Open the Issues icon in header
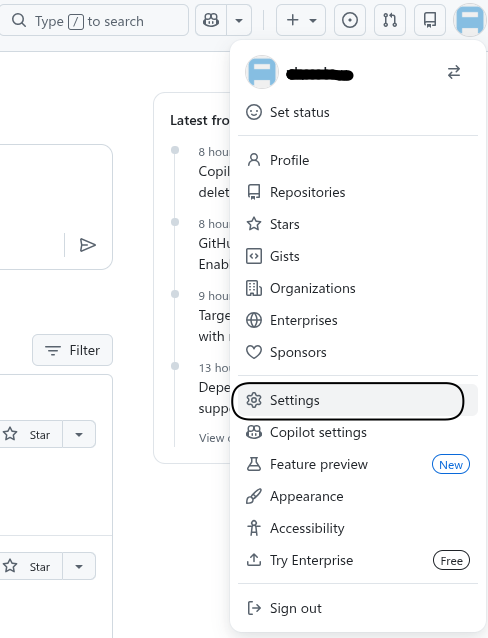Screen dimensions: 488x638 (350, 20)
